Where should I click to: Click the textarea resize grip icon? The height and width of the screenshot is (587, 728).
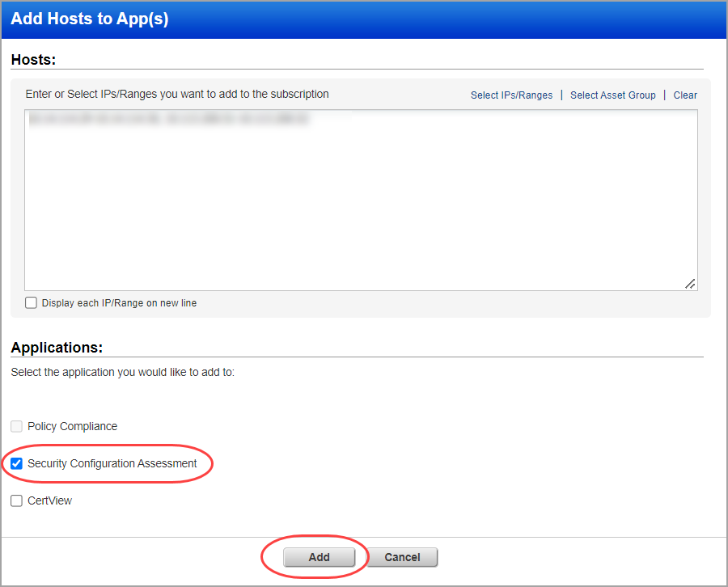691,283
